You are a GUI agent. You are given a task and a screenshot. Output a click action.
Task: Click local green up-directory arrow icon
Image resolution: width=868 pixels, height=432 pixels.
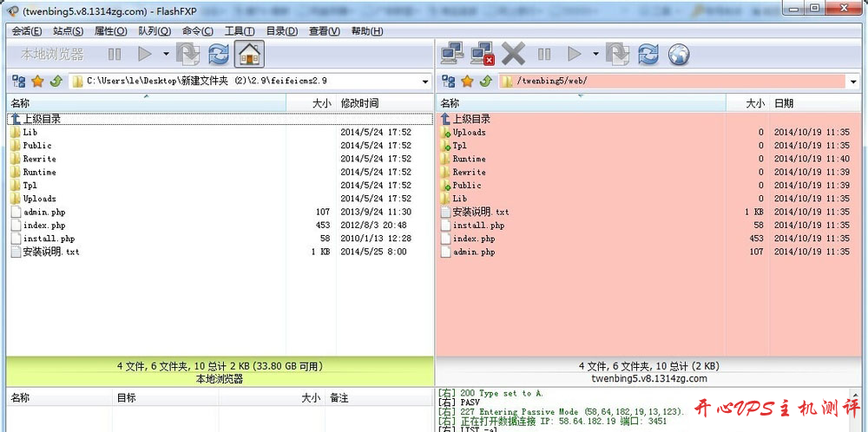tap(56, 82)
